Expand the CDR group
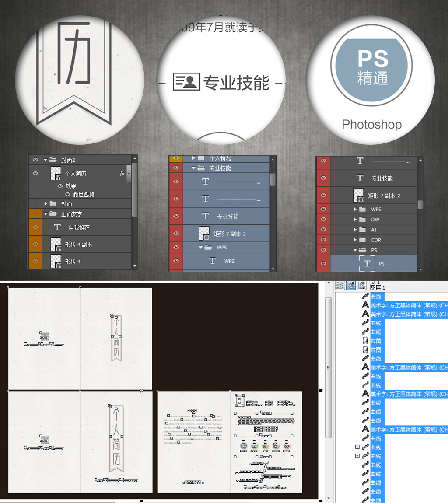 [355, 240]
